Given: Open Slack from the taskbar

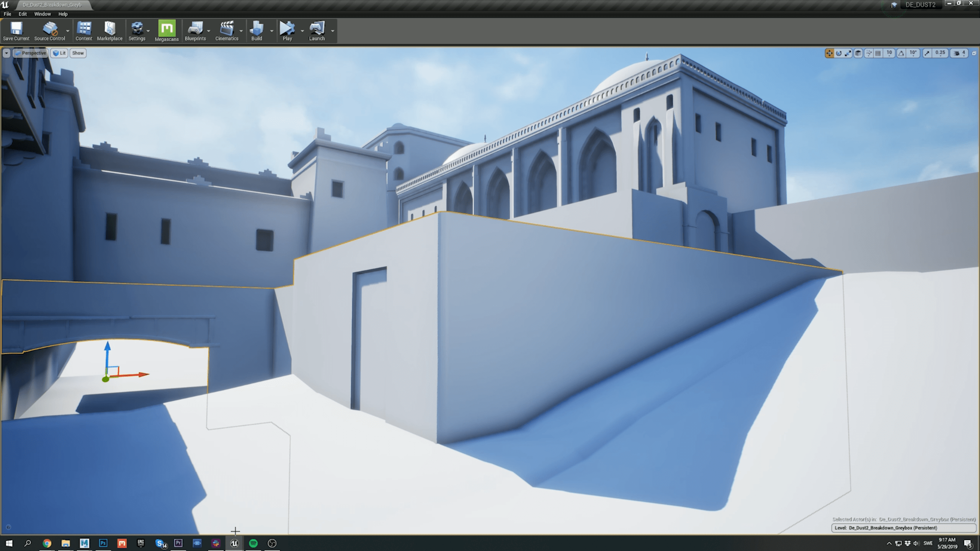Looking at the screenshot, I should (216, 543).
